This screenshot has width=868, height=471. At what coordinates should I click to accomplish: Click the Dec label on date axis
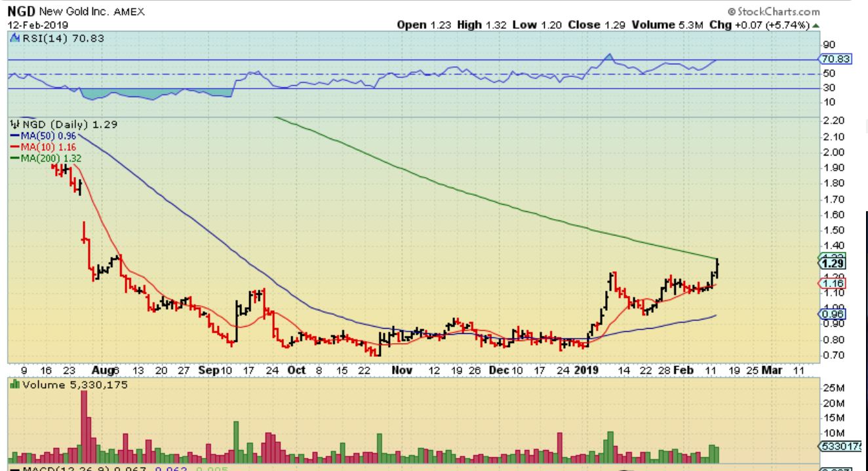click(x=499, y=370)
